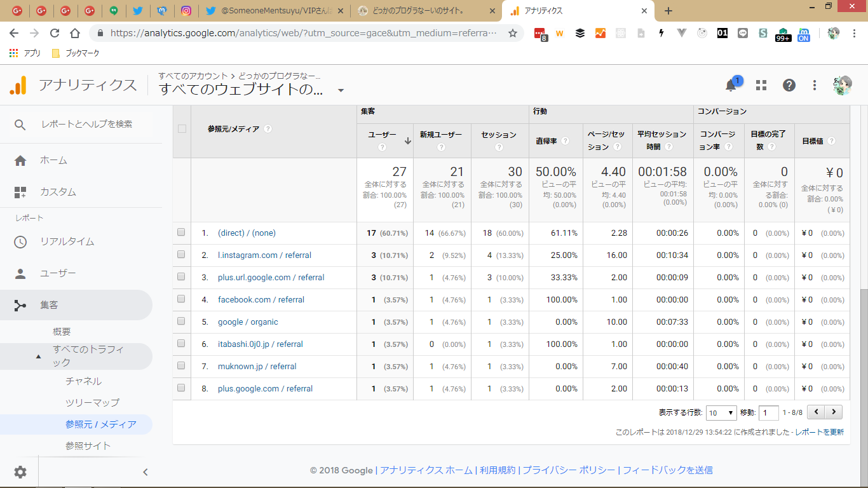
Task: Select チャネル in the sidebar menu
Action: 83,381
